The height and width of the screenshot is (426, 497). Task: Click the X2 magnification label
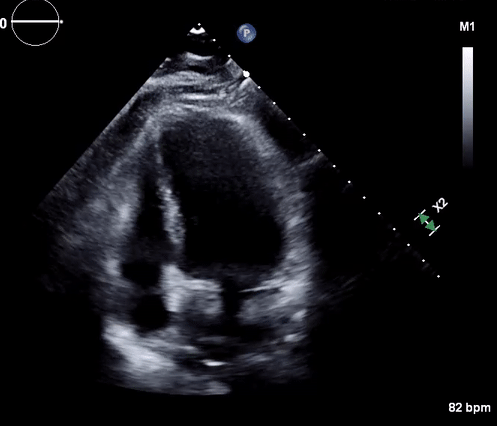coord(440,205)
